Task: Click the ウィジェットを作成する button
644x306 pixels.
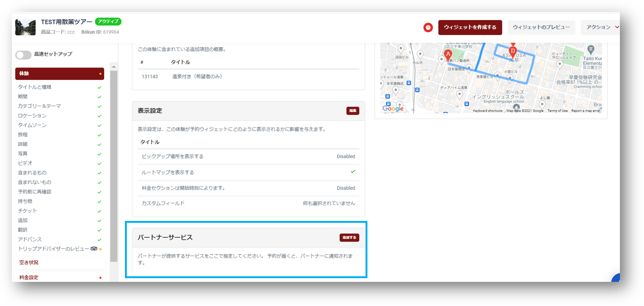Action: [470, 27]
